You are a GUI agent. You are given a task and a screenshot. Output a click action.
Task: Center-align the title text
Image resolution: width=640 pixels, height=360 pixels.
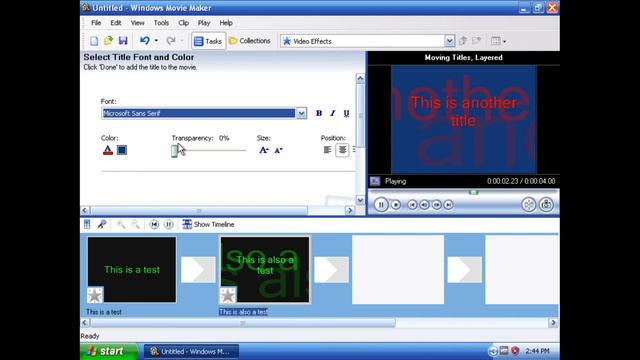tap(342, 150)
